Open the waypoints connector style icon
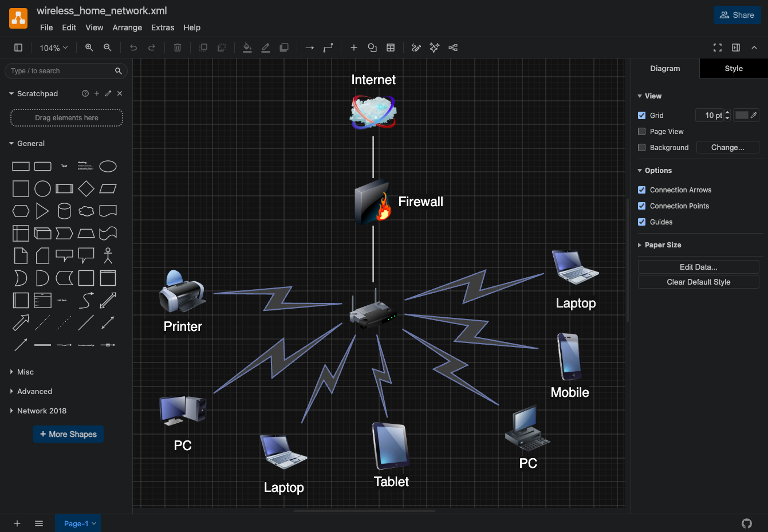 click(x=328, y=48)
